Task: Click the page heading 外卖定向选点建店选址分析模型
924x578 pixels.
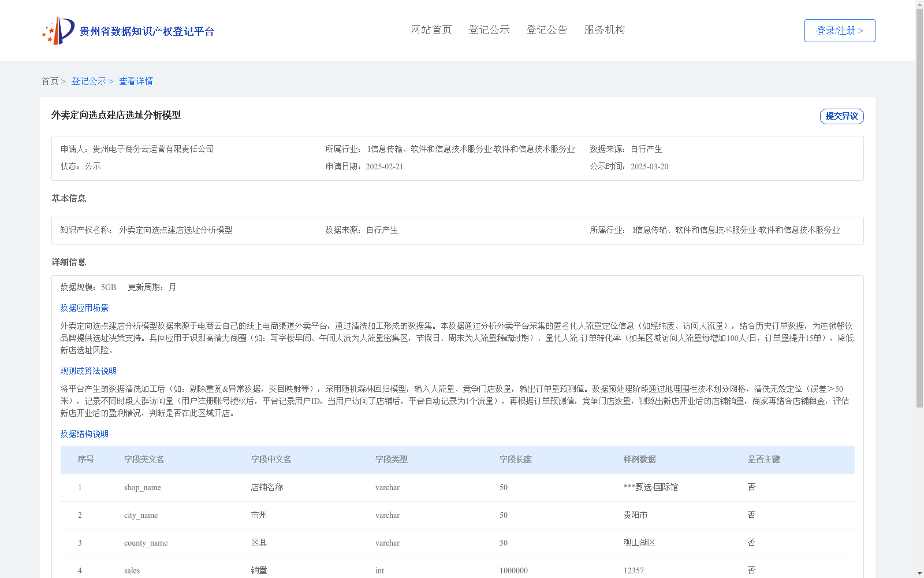Action: 116,116
